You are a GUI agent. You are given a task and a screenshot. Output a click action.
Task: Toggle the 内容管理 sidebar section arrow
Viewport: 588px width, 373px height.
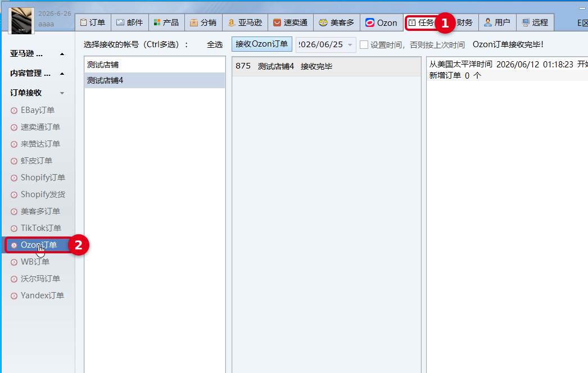click(62, 74)
